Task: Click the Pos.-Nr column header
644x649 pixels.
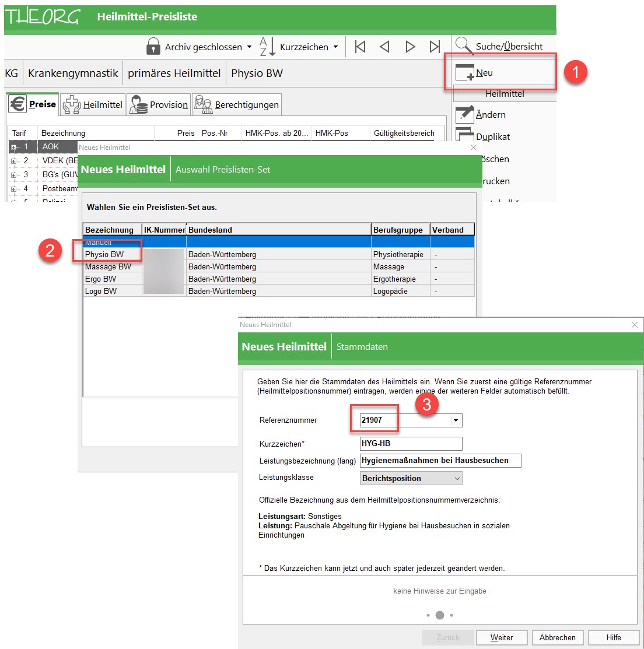Action: (x=220, y=134)
